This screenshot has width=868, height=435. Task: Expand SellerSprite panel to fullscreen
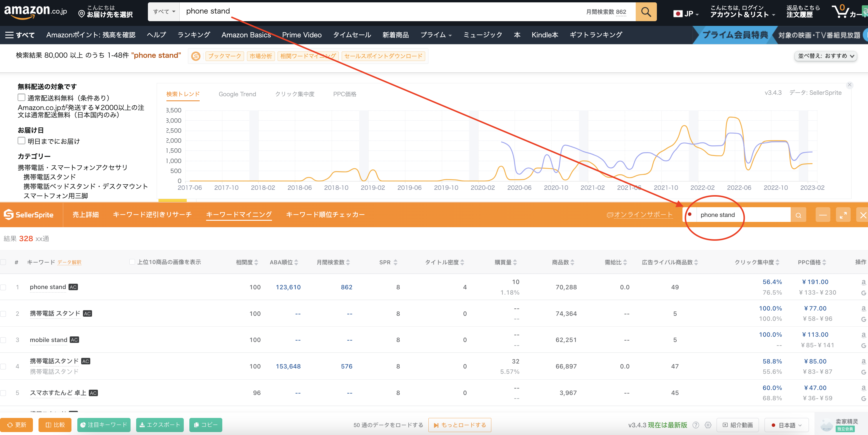843,215
